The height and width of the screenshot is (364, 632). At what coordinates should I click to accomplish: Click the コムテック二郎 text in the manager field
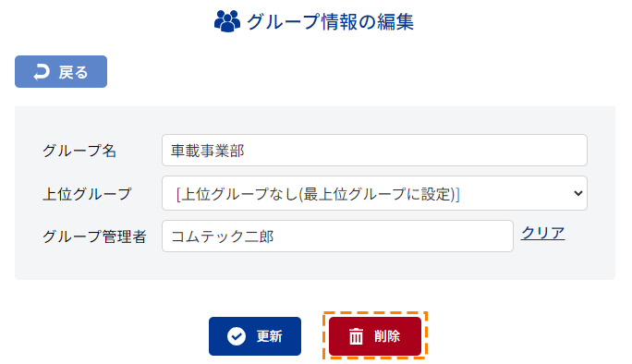pyautogui.click(x=223, y=237)
